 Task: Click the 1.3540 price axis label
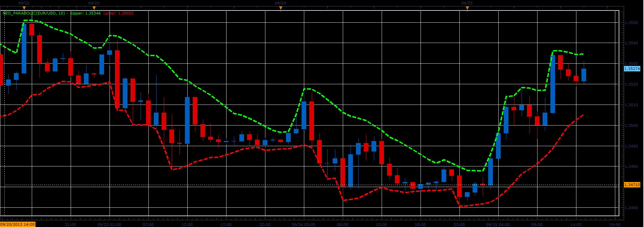coord(631,43)
